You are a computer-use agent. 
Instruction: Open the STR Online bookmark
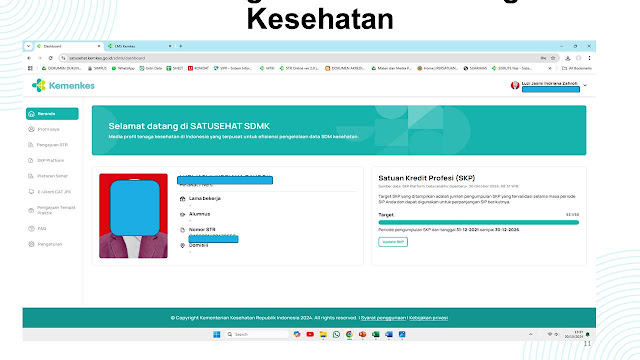[x=299, y=68]
